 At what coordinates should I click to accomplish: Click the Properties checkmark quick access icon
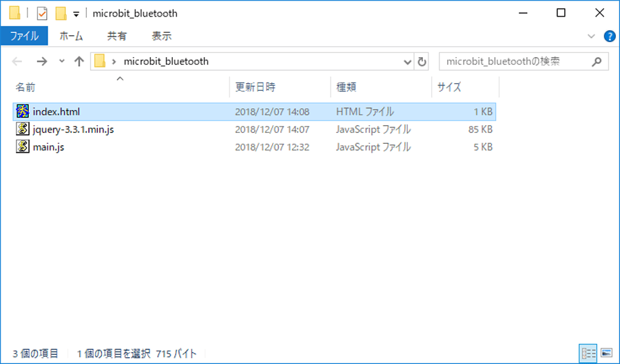[x=42, y=14]
